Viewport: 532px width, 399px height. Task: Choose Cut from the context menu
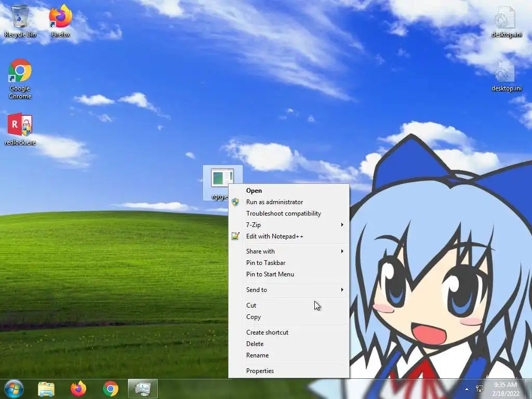point(289,305)
